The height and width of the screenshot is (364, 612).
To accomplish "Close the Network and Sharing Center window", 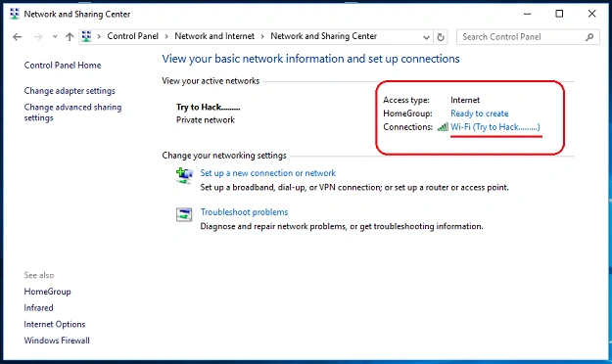I will point(591,14).
